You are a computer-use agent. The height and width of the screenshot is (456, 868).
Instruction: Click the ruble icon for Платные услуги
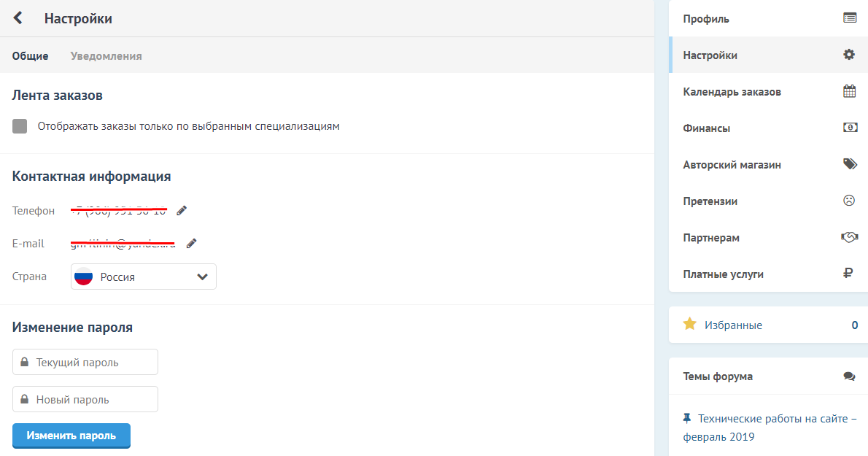[x=848, y=274]
